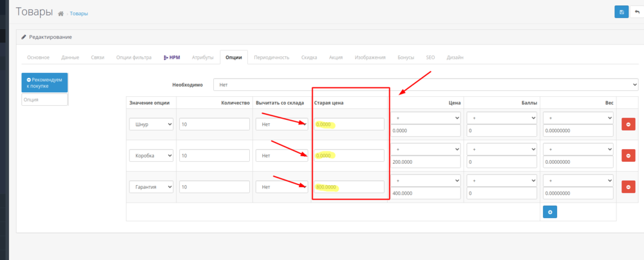Screen dimensions: 644x260
Task: Remove the Шнур option row
Action: (628, 124)
